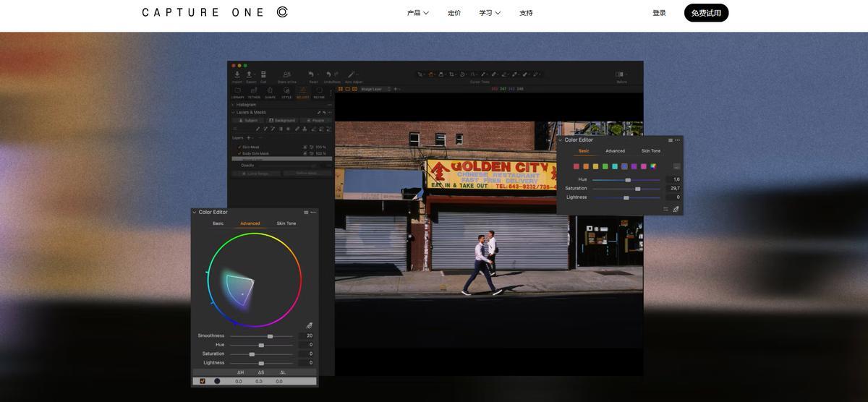Select the Style tool tab icon
The height and width of the screenshot is (402, 868).
pos(286,91)
